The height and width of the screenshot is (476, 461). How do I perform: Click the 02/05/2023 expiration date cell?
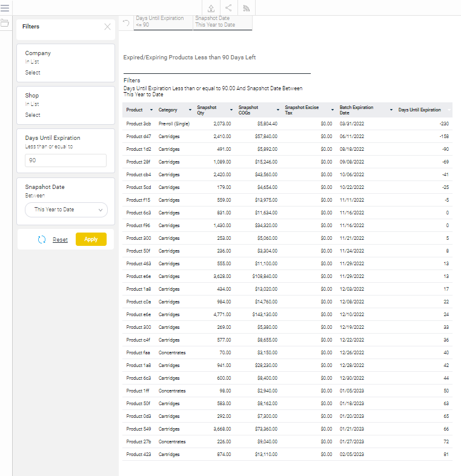(352, 455)
